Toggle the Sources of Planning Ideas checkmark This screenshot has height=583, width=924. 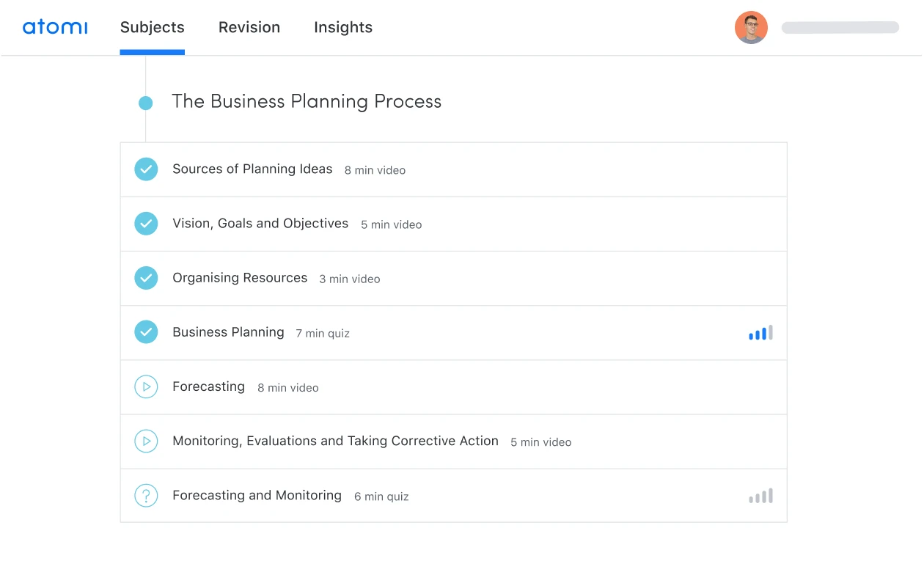click(146, 169)
